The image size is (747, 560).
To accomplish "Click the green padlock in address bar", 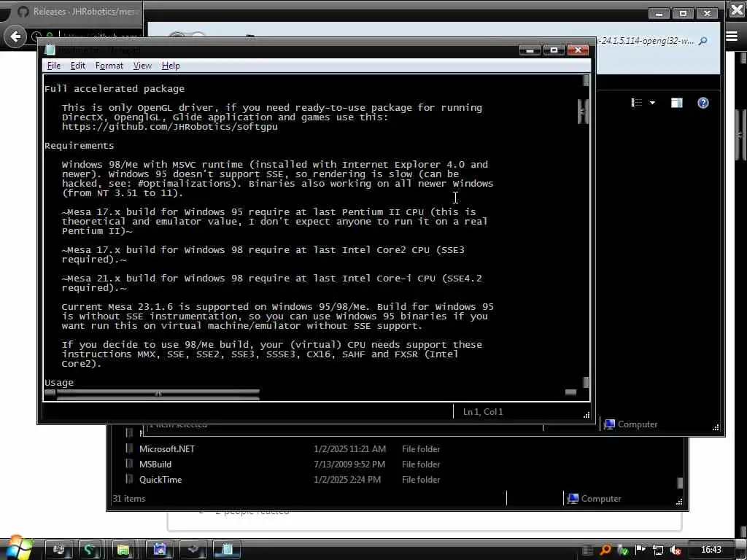I will pos(49,36).
